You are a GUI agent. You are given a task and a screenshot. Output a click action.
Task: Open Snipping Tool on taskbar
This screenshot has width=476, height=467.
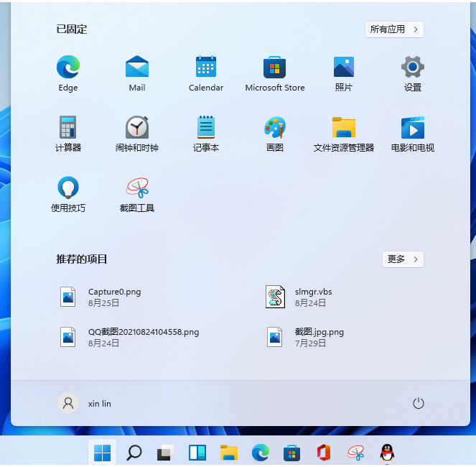pos(355,453)
